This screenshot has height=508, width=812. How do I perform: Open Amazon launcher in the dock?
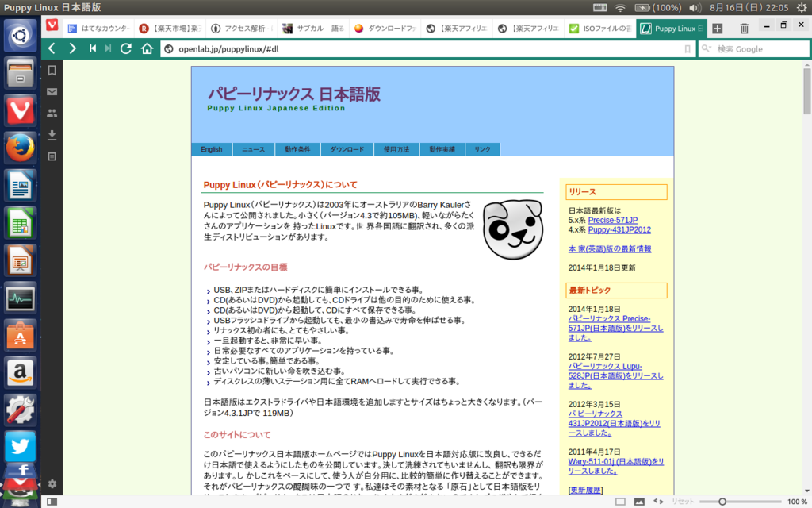point(20,373)
